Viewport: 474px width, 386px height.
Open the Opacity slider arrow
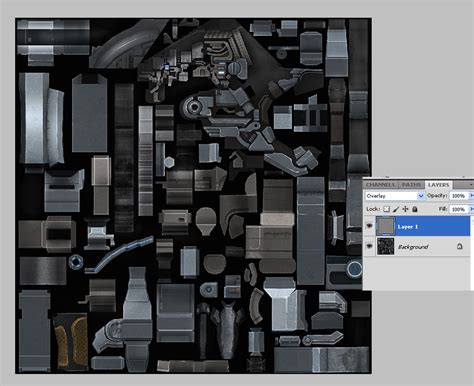(x=472, y=196)
